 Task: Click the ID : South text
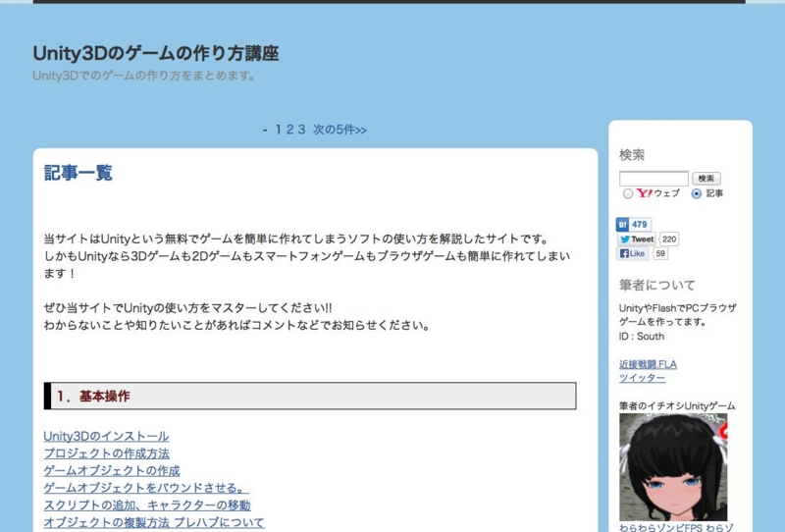(x=642, y=336)
